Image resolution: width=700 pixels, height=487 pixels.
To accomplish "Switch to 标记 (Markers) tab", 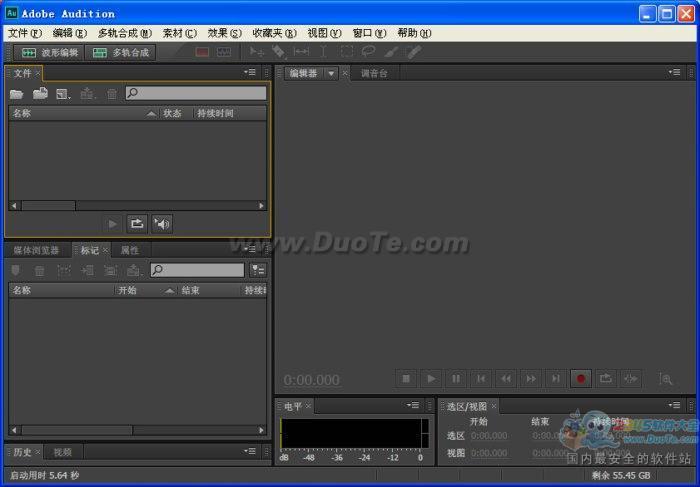I will point(90,250).
